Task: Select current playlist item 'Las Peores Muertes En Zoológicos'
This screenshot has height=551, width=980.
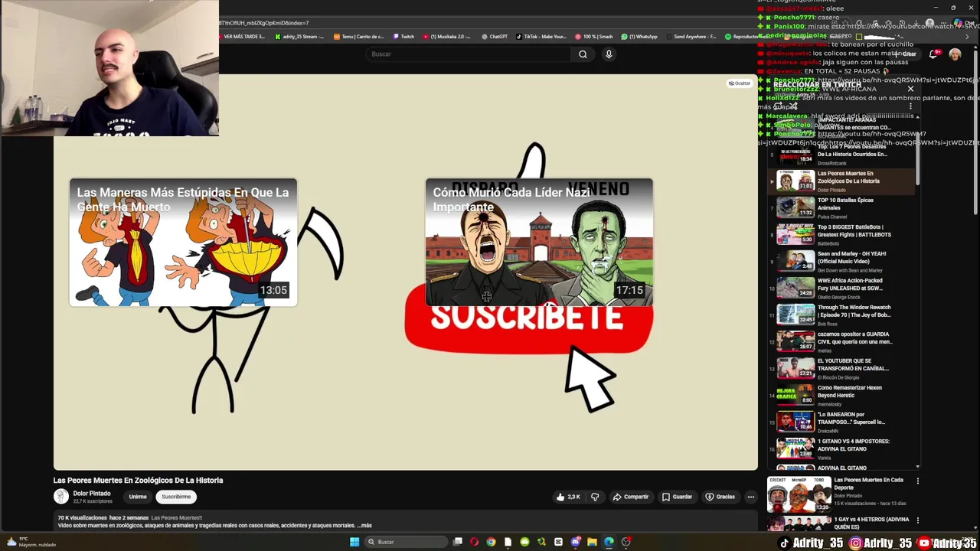Action: 842,181
